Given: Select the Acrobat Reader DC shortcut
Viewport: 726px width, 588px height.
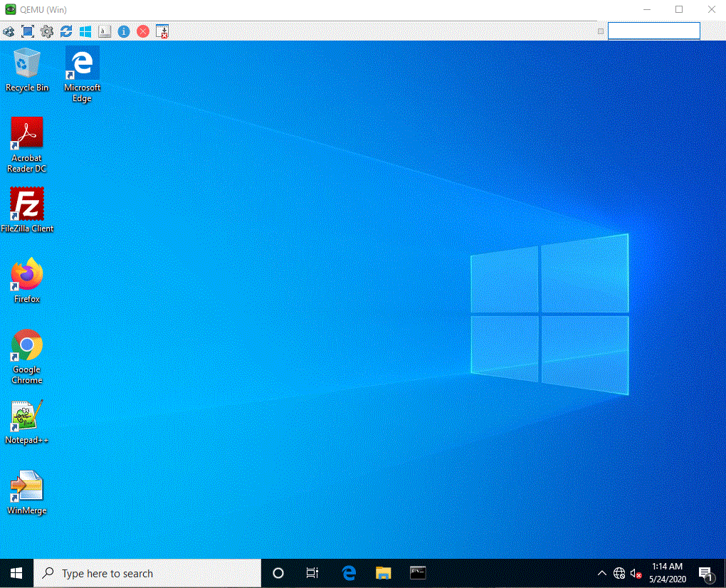Looking at the screenshot, I should click(x=27, y=145).
